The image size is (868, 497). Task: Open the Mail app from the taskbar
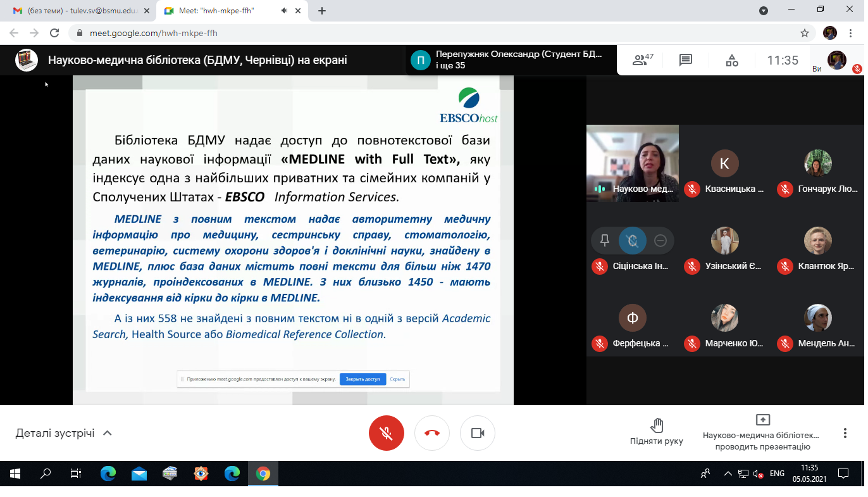pyautogui.click(x=139, y=473)
